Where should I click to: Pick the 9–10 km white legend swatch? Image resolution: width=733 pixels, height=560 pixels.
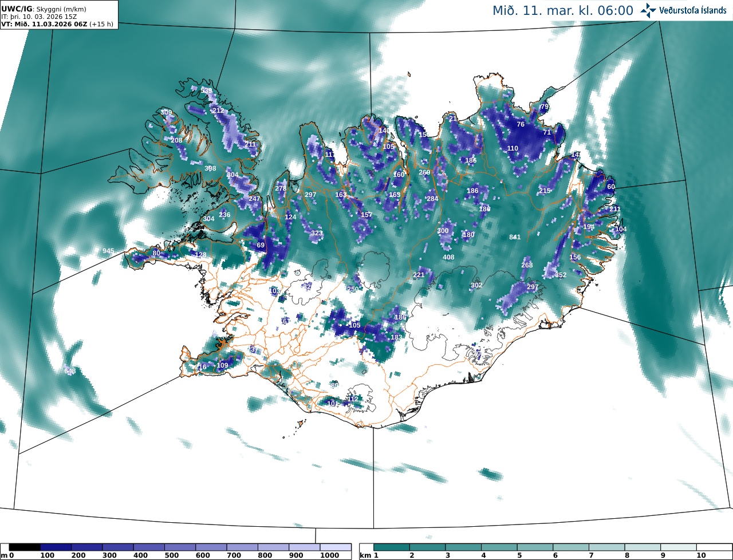679,547
